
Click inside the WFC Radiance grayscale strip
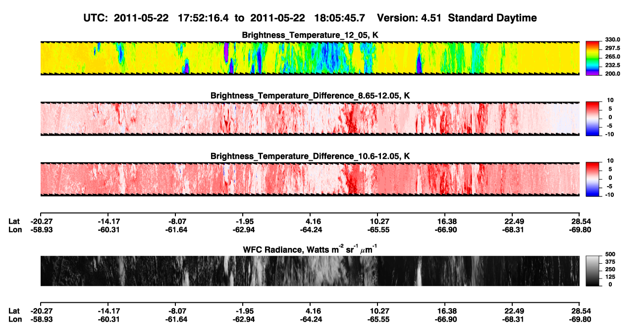(x=310, y=271)
